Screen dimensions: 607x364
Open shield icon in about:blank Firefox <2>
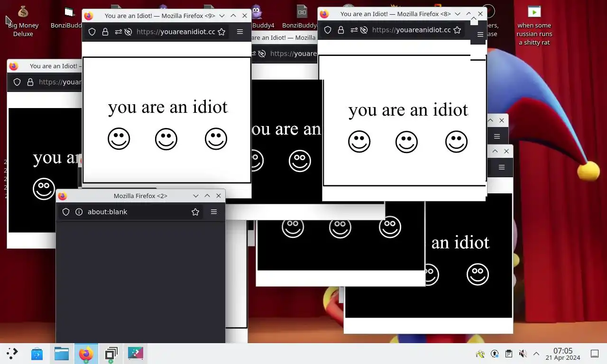coord(66,212)
